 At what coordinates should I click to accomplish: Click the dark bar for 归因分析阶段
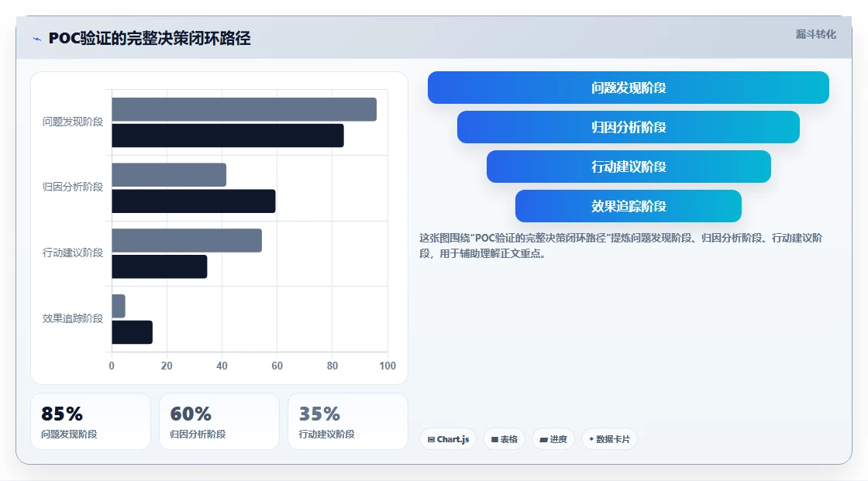pyautogui.click(x=194, y=201)
